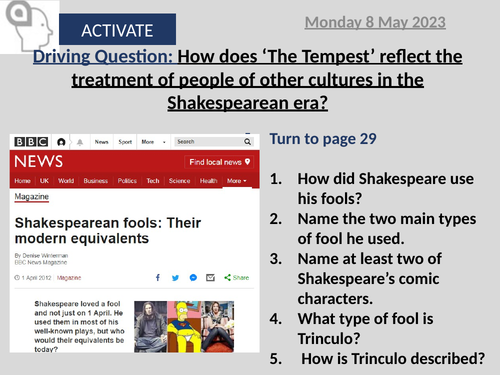
Task: Select Tech in the news navigation
Action: [x=153, y=181]
